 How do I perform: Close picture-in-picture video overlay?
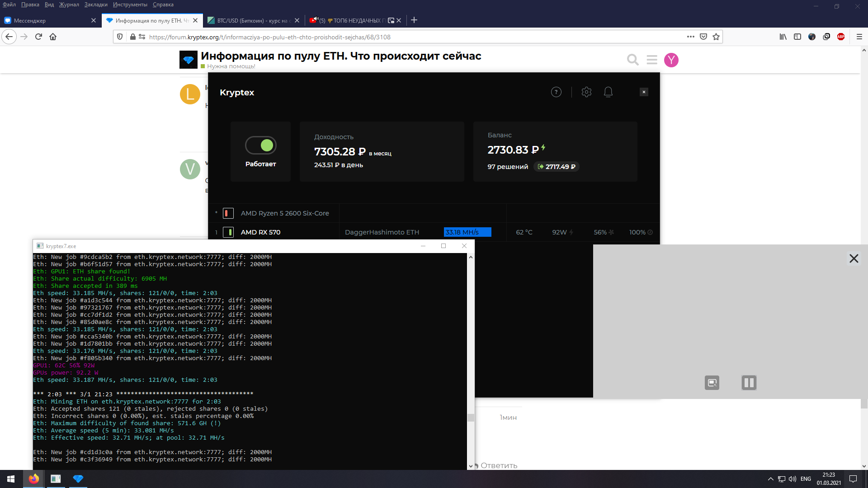(x=854, y=258)
